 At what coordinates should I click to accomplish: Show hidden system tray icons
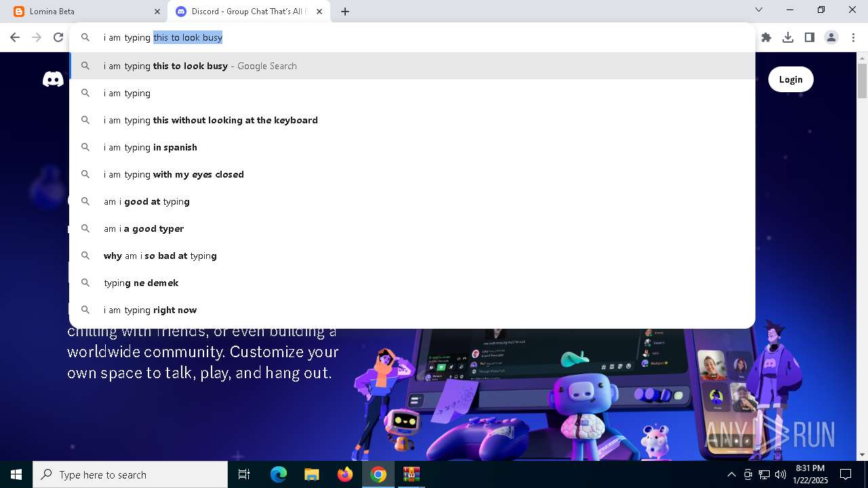tap(731, 474)
